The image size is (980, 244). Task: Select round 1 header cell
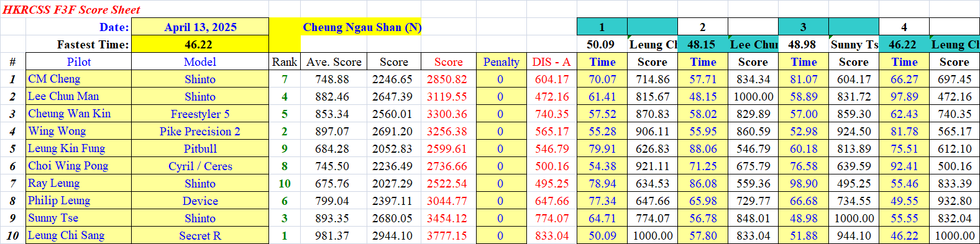602,27
